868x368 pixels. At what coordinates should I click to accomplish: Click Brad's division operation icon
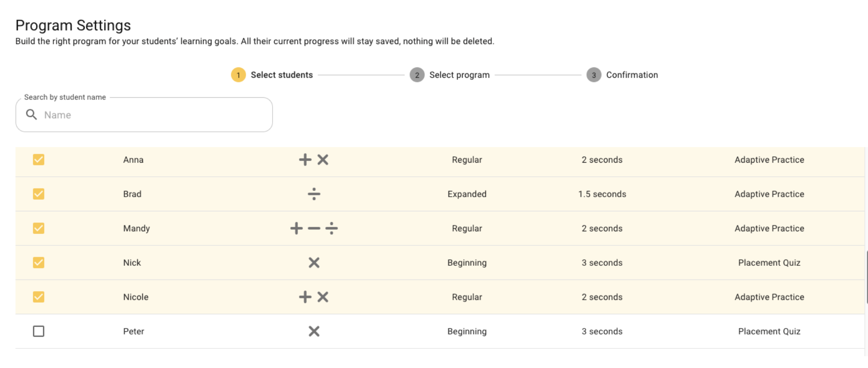pos(314,194)
